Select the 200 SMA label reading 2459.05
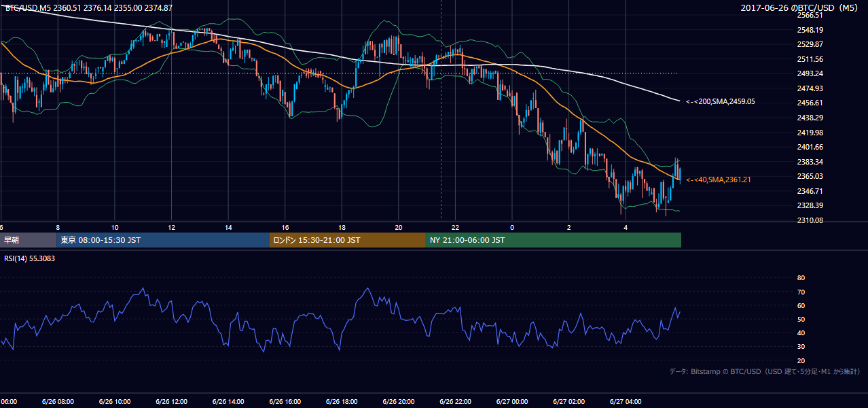The image size is (868, 408). coord(721,101)
